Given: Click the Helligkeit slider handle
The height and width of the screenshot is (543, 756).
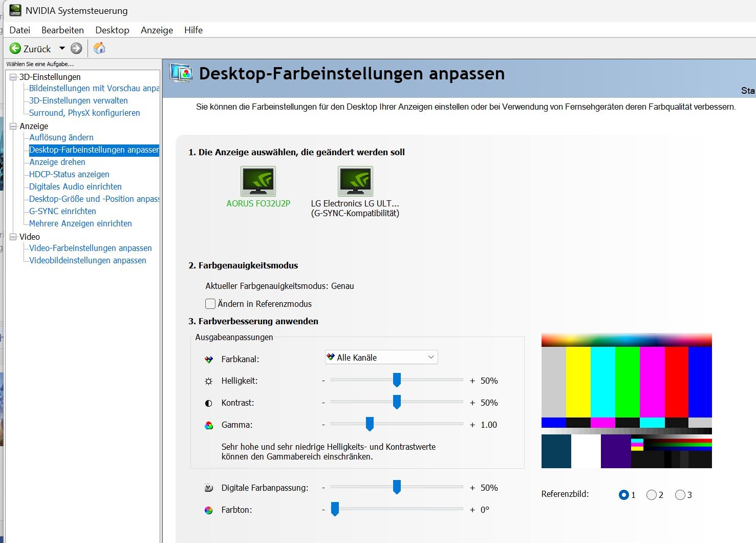Looking at the screenshot, I should pyautogui.click(x=397, y=380).
